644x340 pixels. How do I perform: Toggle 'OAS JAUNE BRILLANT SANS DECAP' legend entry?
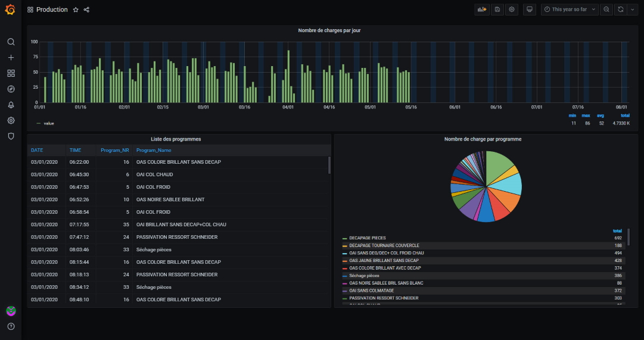384,260
